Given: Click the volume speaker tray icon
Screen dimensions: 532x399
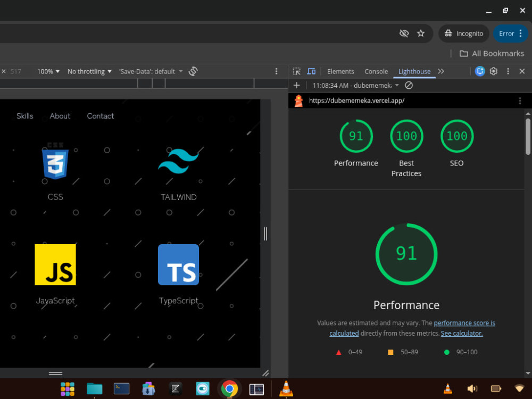Looking at the screenshot, I should (x=472, y=388).
